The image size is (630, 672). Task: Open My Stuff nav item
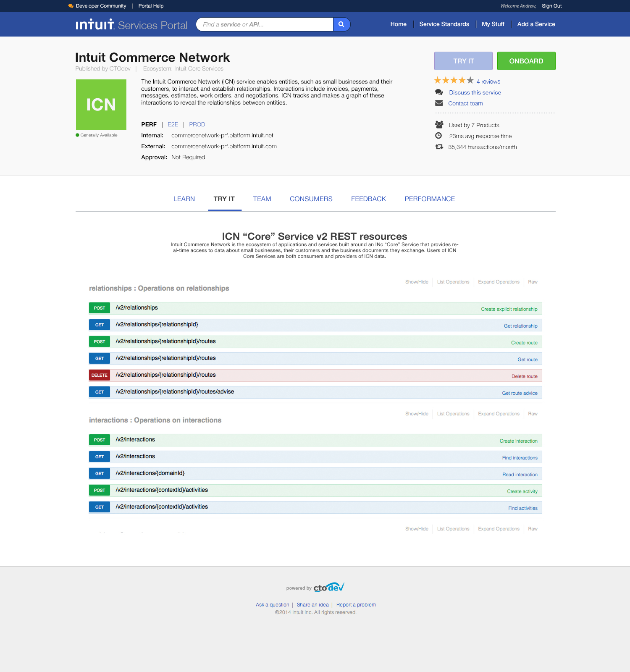point(493,24)
